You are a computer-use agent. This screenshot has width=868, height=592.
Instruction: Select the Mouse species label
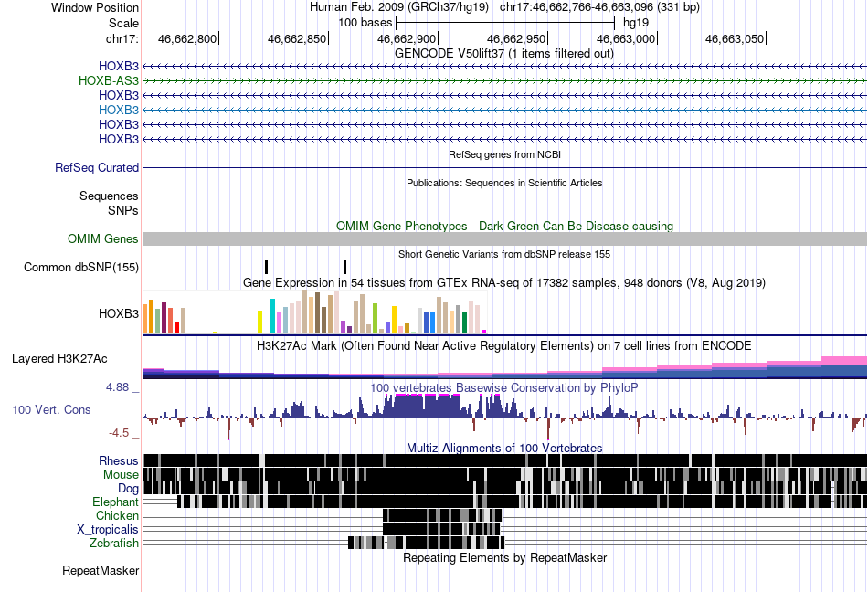121,475
